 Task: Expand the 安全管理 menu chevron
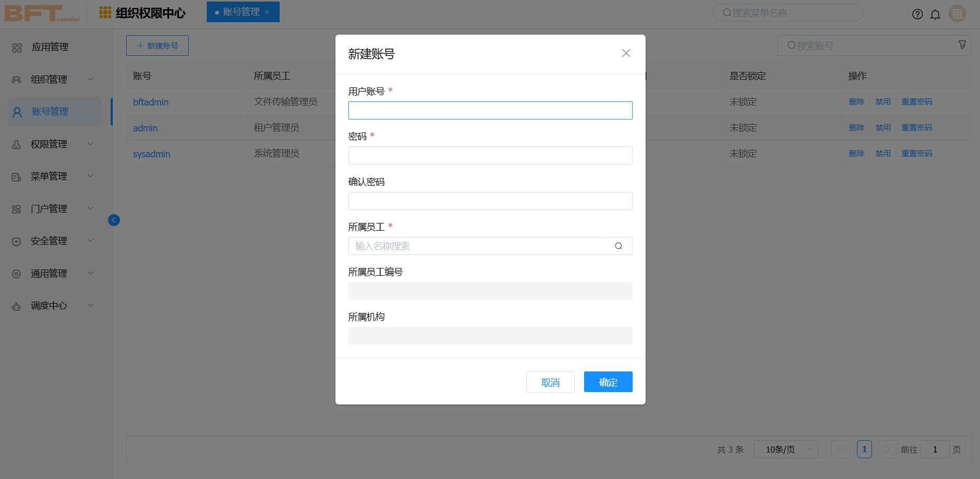(91, 241)
